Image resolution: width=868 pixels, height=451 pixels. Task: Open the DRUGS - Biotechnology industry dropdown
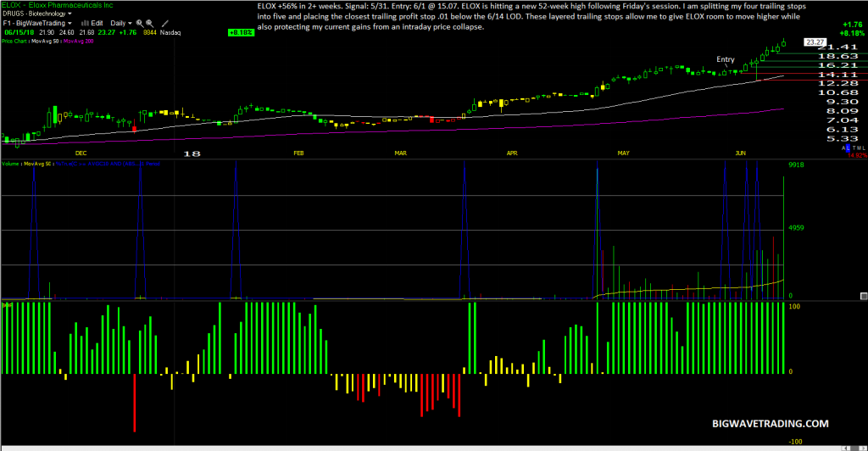point(37,14)
